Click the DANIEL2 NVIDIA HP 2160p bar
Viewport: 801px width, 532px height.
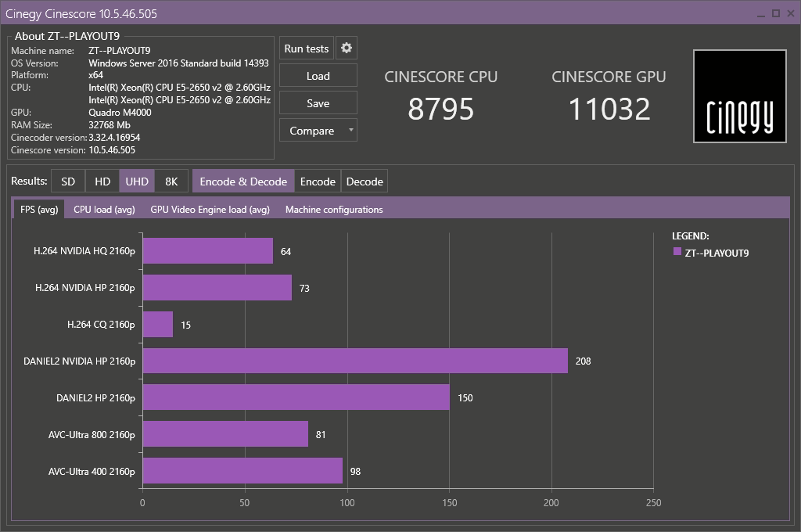[x=356, y=361]
